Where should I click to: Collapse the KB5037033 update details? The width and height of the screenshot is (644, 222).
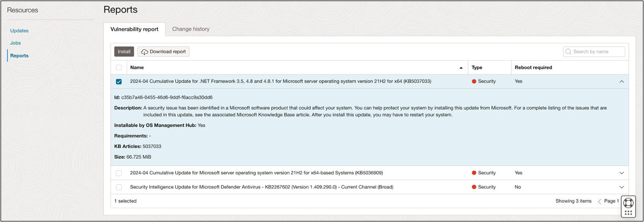click(621, 82)
